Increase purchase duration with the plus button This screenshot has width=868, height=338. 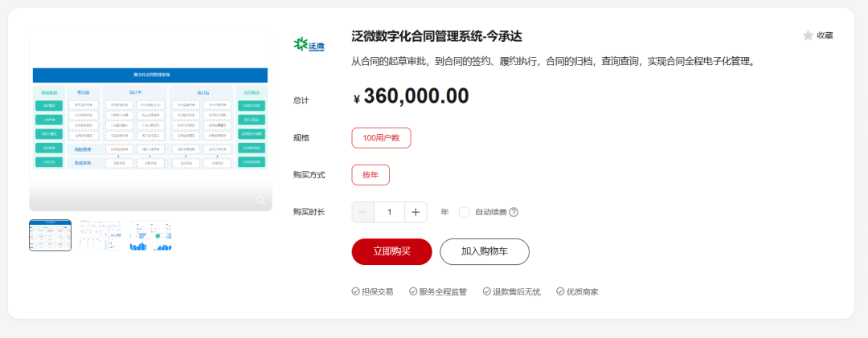(416, 212)
